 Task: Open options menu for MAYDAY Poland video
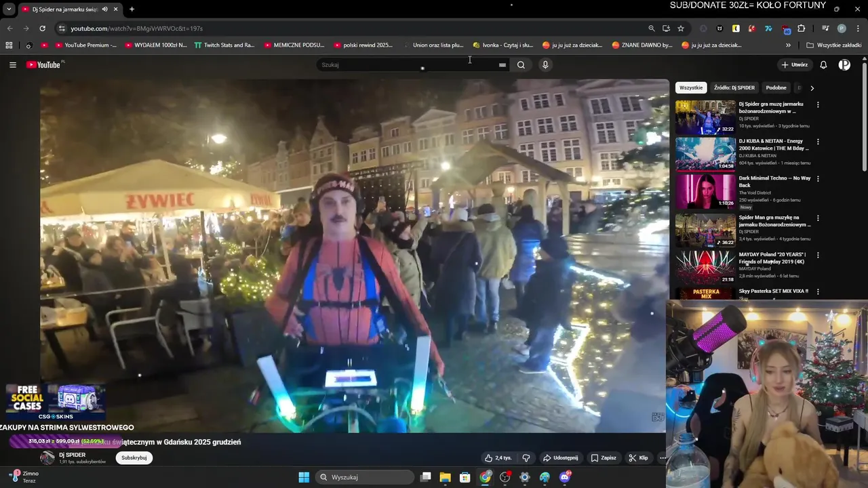818,256
